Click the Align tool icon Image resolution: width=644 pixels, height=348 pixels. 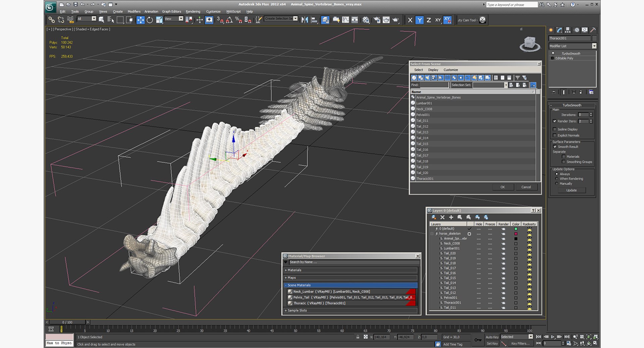(314, 20)
